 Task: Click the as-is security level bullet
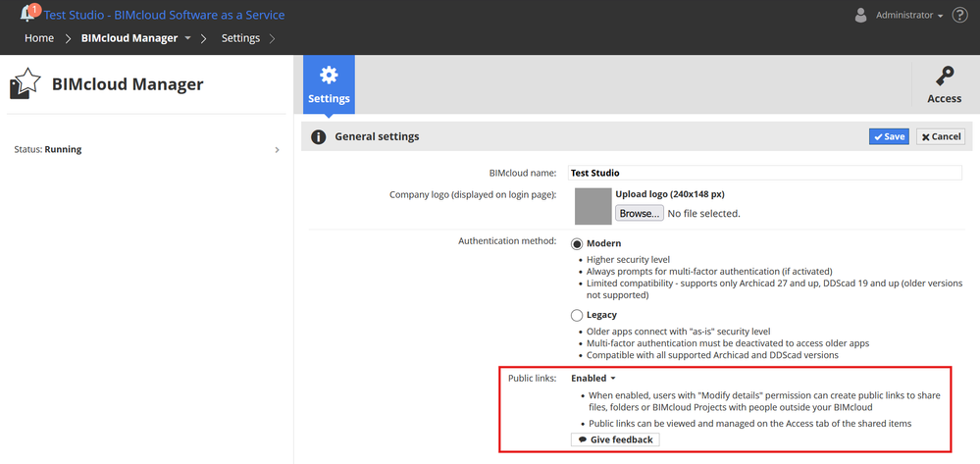[678, 332]
